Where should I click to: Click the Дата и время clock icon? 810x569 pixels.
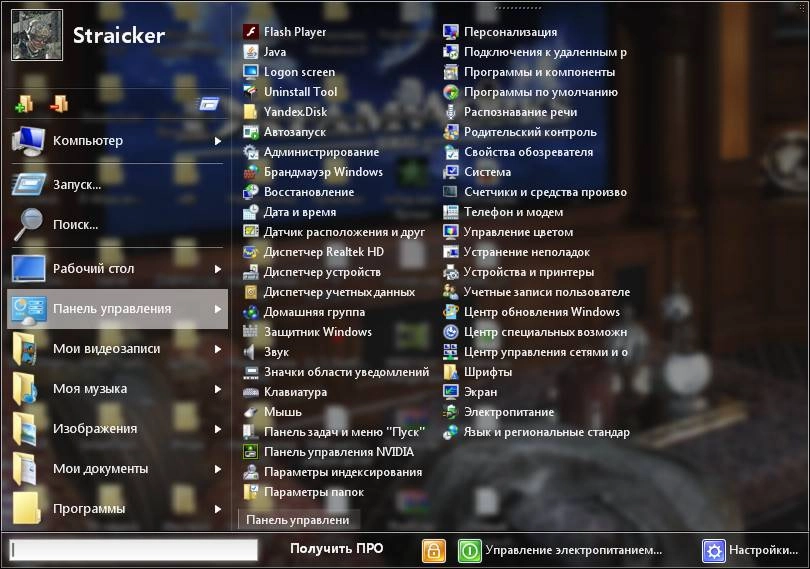point(251,212)
